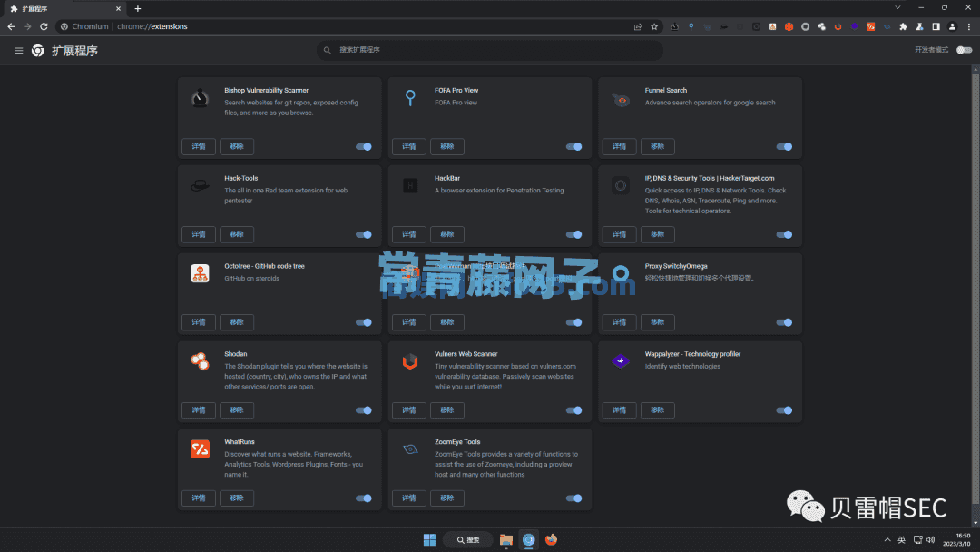
Task: Disable the FOFA Pro View extension
Action: pos(573,147)
